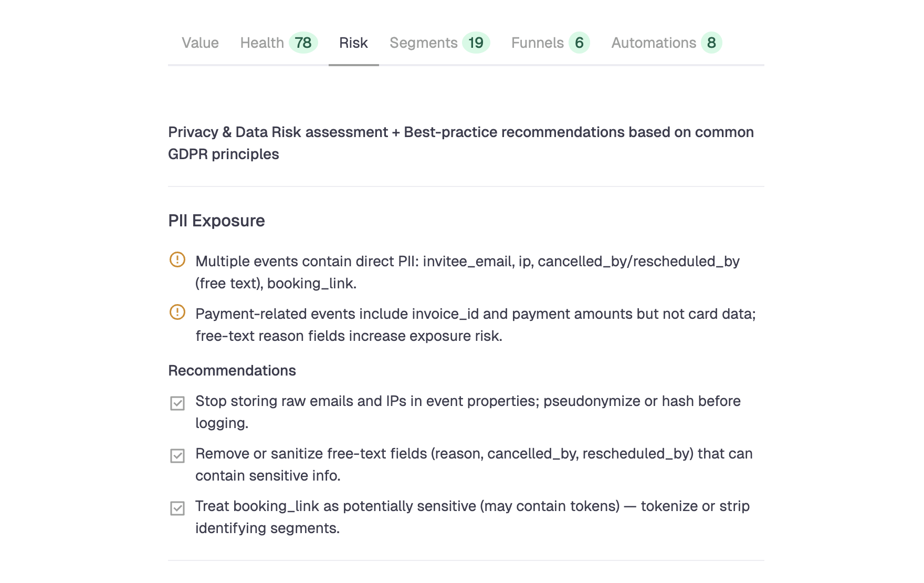Click the text about invitee_email direct PII
Viewport: 924px width, 583px height.
[467, 272]
